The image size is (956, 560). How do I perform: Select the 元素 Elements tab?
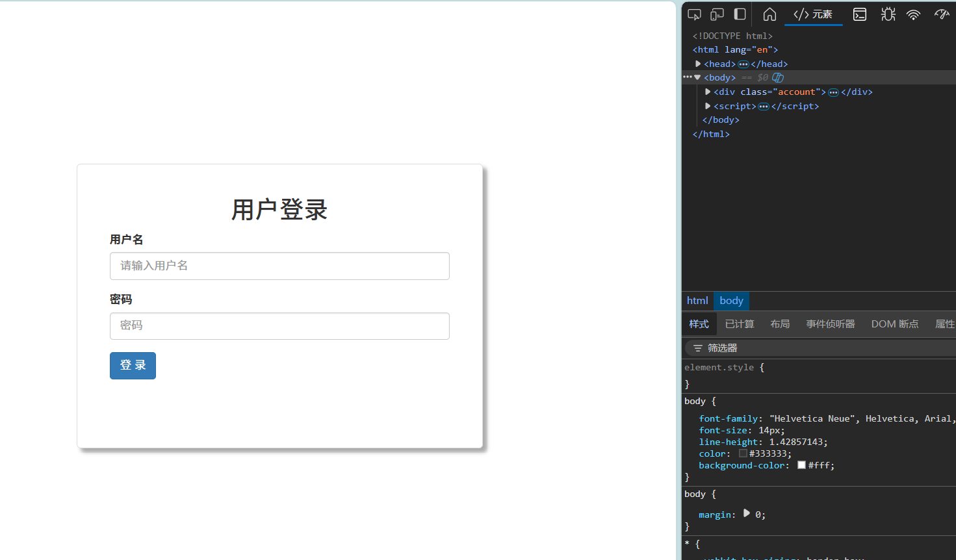tap(813, 14)
